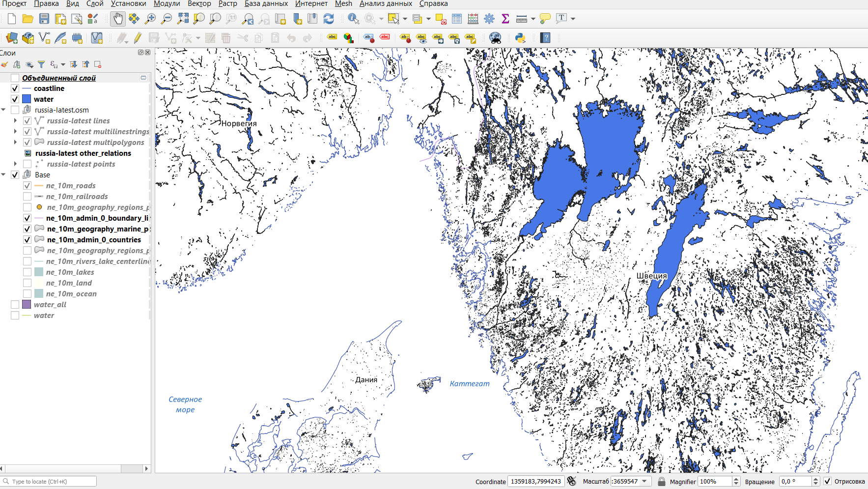Select the ne_10m_admin_0_countries layer
The image size is (868, 489).
pos(94,240)
